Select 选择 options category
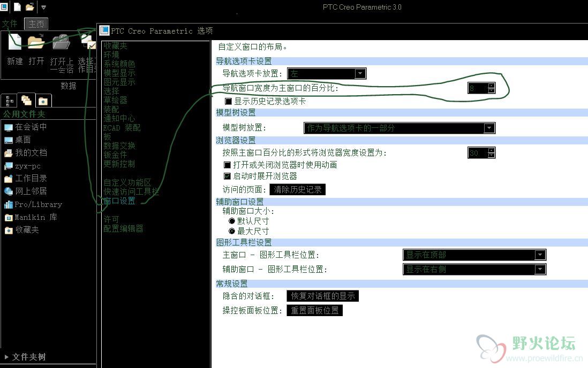588x368 pixels. [x=111, y=91]
